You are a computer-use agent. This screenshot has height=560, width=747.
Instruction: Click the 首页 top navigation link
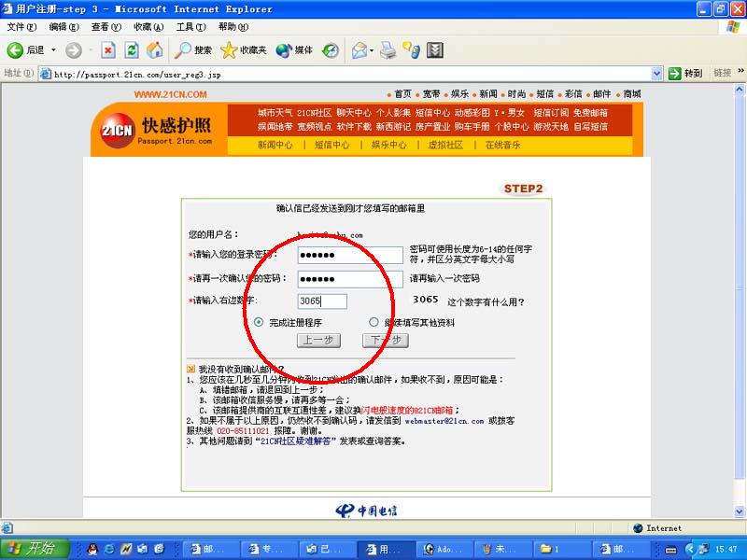click(402, 94)
